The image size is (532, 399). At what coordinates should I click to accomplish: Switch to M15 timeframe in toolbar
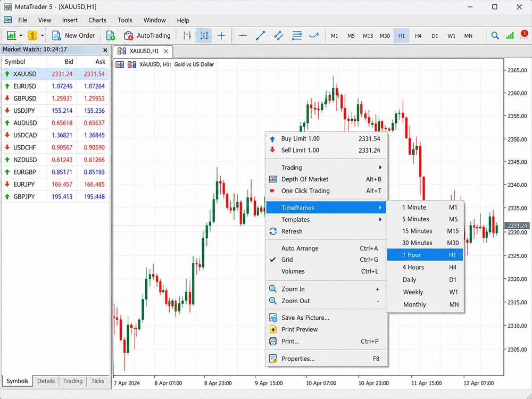tap(368, 36)
